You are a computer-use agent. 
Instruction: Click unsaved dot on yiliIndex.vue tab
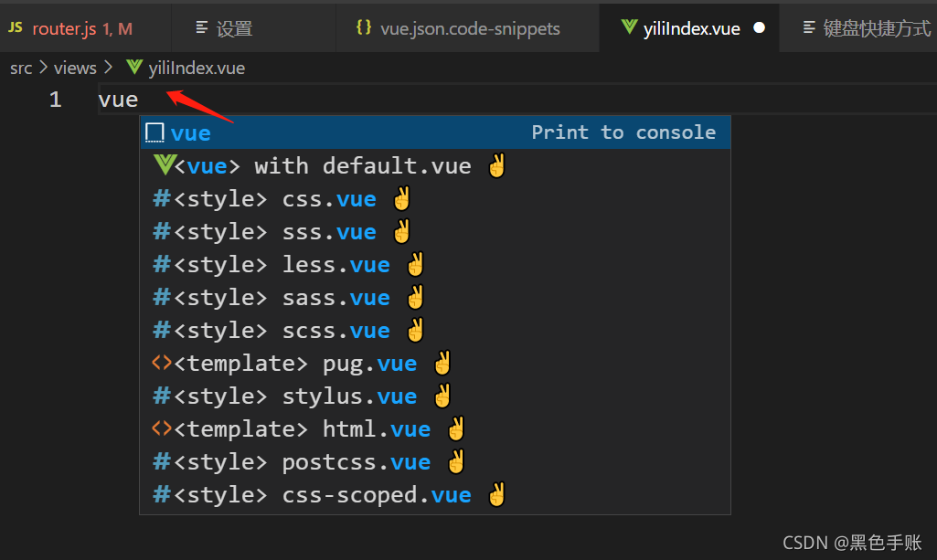coord(759,27)
